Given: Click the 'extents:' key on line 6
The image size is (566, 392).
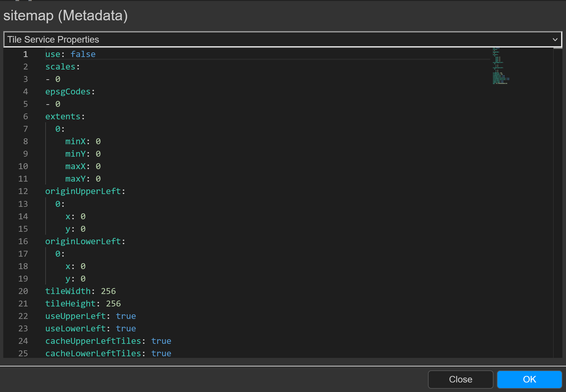Looking at the screenshot, I should (x=65, y=116).
